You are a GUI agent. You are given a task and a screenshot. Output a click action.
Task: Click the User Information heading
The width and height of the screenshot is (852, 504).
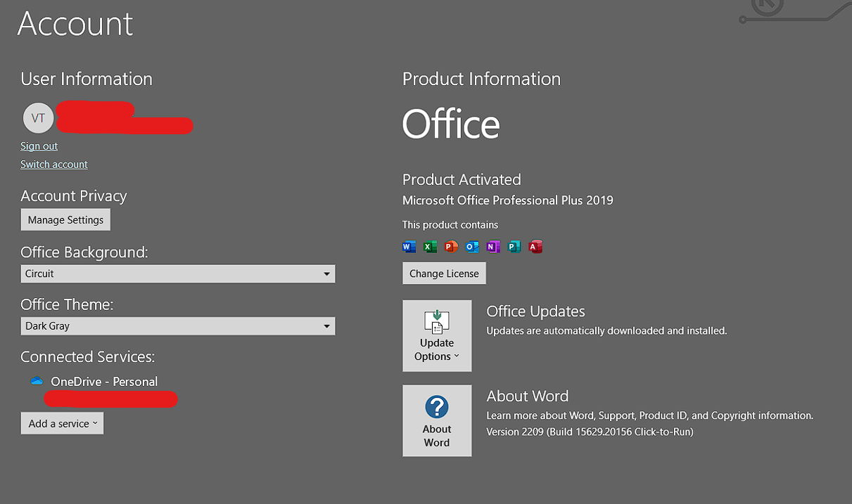(87, 79)
